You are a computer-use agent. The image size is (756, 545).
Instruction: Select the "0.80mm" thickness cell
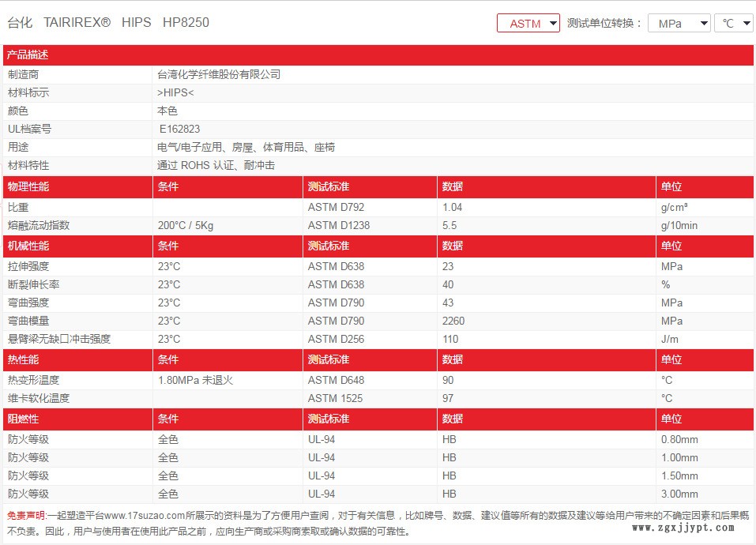pos(679,439)
